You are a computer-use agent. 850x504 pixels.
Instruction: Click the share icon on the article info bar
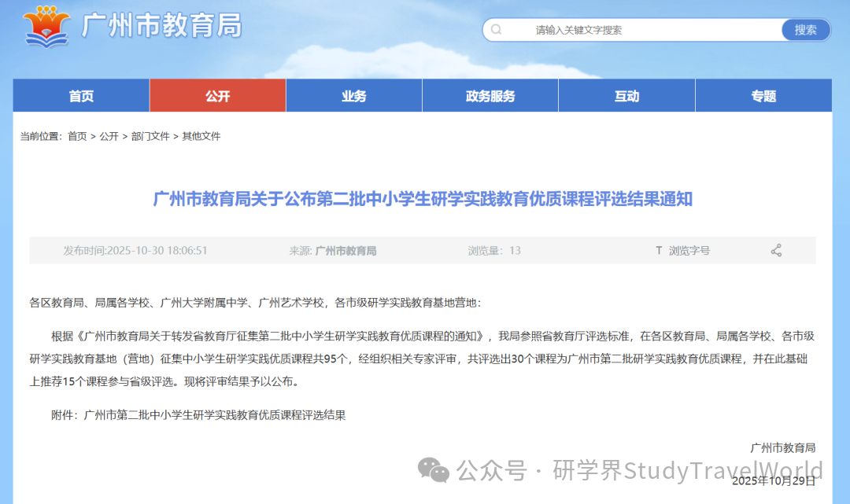coord(776,250)
